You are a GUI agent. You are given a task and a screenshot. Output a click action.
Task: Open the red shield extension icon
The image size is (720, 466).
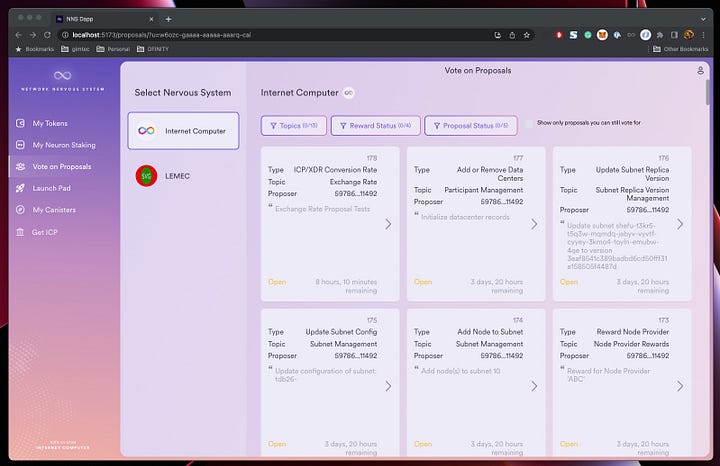pyautogui.click(x=559, y=35)
